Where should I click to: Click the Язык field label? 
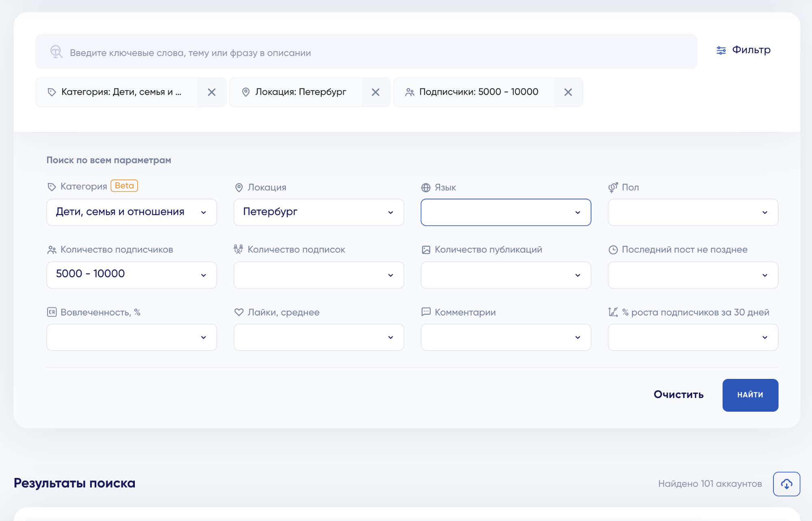coord(445,187)
